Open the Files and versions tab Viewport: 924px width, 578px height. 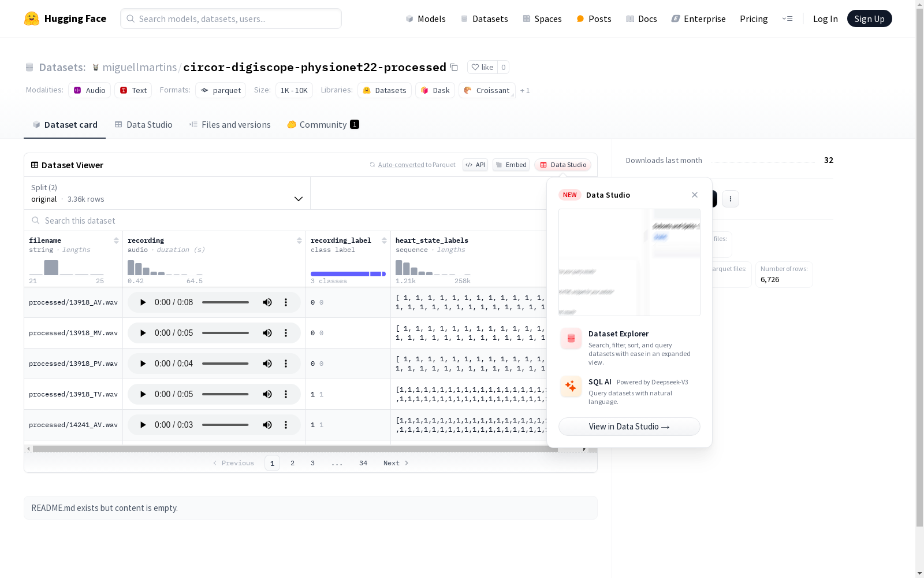(x=230, y=125)
